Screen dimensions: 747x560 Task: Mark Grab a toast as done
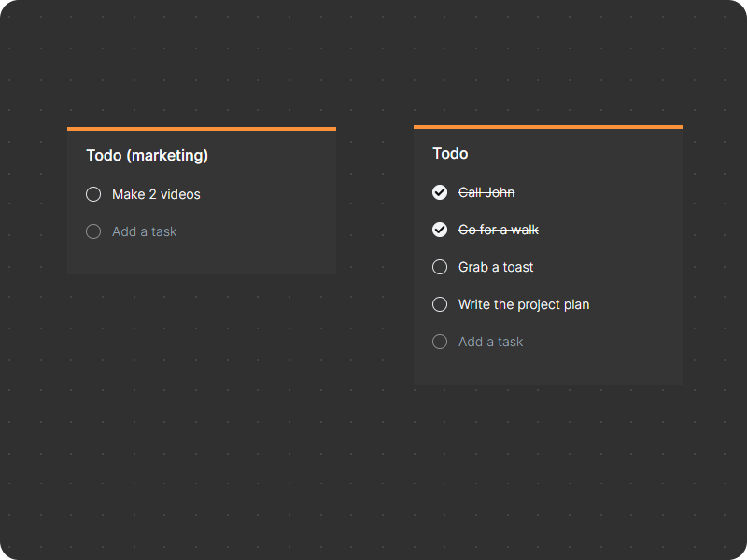[x=440, y=267]
